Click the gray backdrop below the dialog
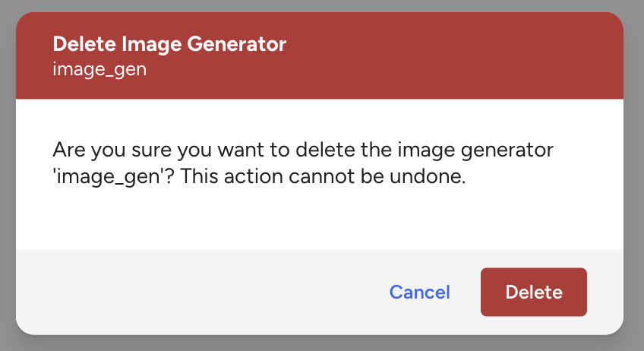This screenshot has width=644, height=351. [322, 344]
